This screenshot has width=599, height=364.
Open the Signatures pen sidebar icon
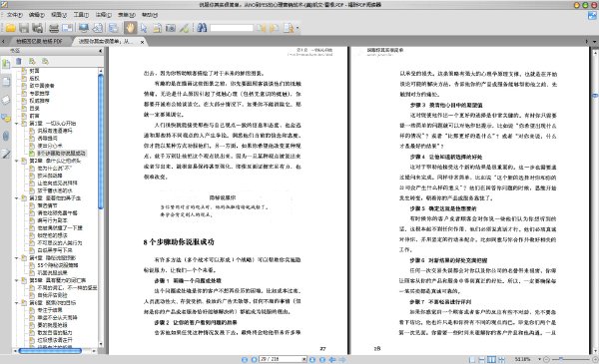[x=6, y=154]
